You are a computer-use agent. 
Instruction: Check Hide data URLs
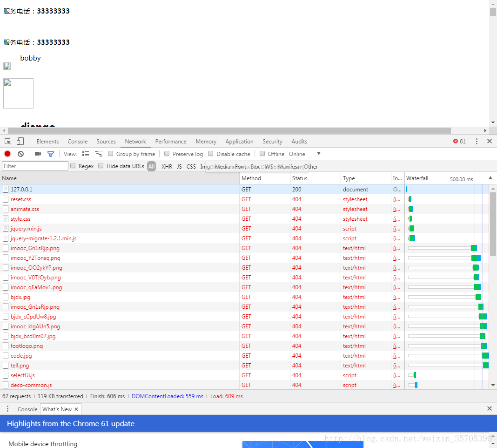(101, 166)
